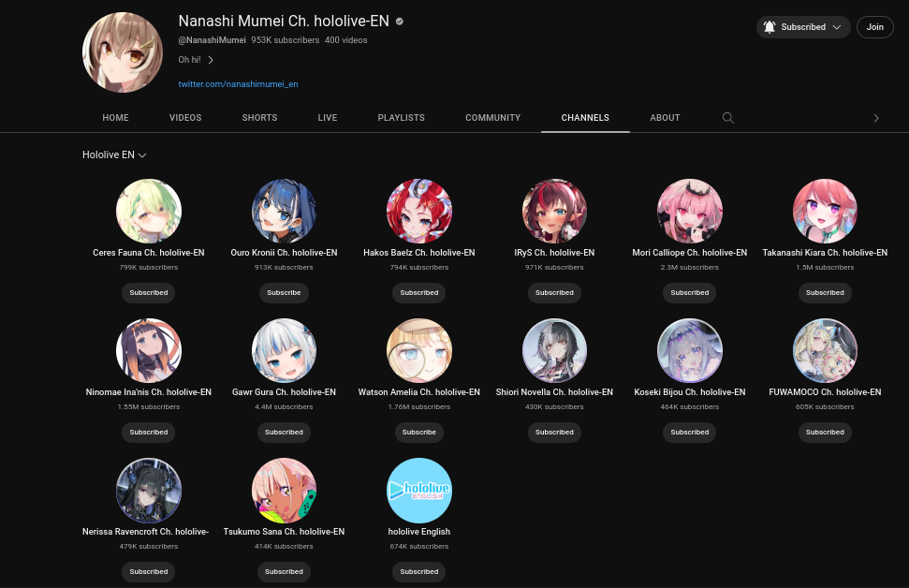
Task: Toggle Subscribed button under Gawr Gura
Action: pos(284,433)
